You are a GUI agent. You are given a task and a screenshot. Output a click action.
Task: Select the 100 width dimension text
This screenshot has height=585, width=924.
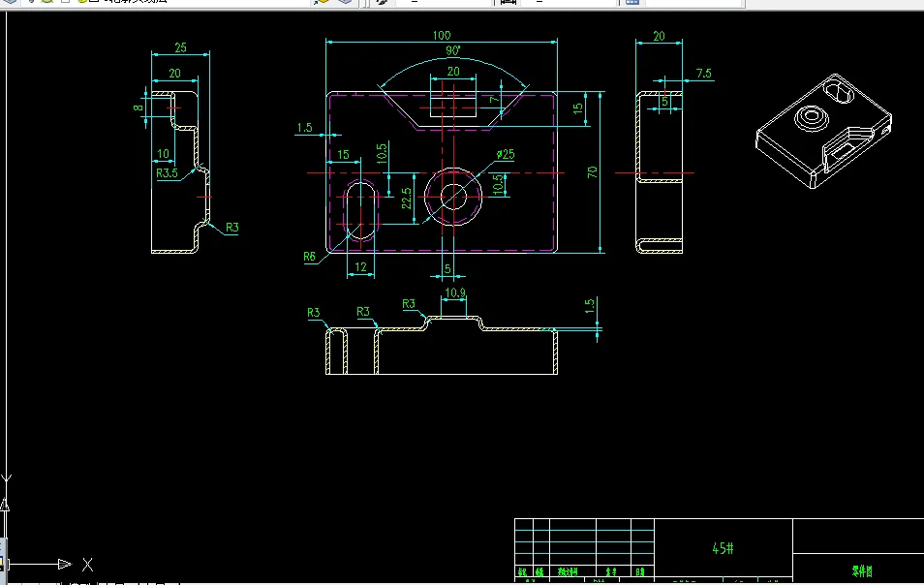click(x=442, y=35)
